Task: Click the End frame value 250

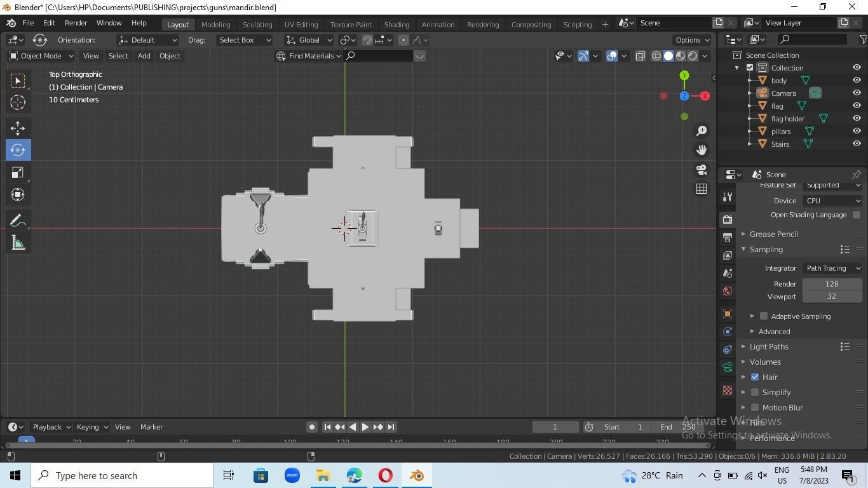Action: tap(679, 427)
